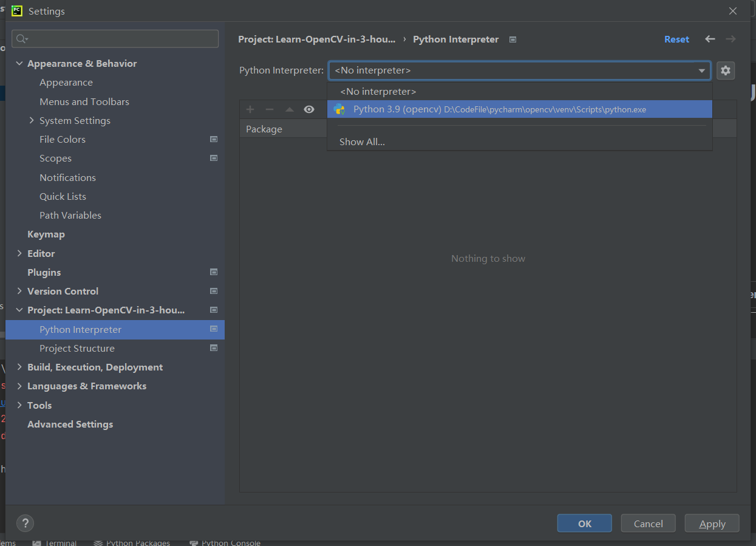Select <No interpreter> in the dropdown list
The height and width of the screenshot is (546, 756).
coord(519,91)
